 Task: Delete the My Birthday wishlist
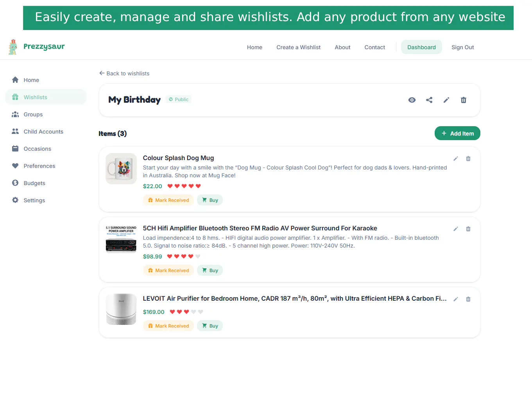click(464, 100)
